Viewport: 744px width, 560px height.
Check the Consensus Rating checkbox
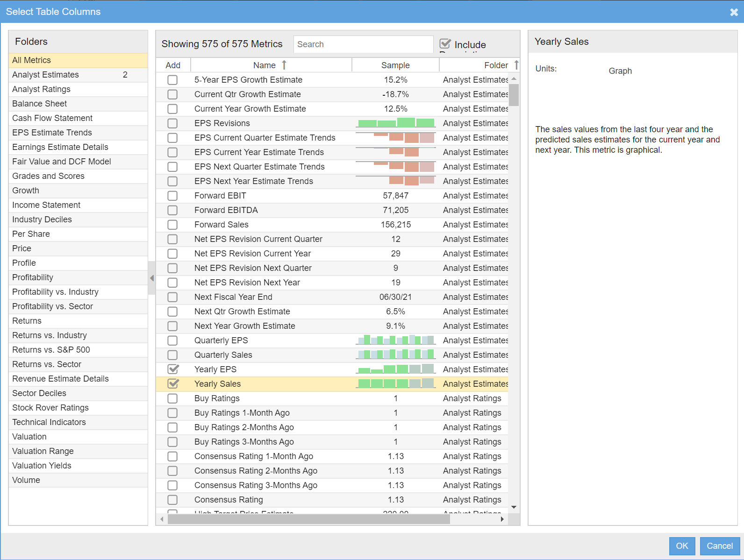coord(172,500)
